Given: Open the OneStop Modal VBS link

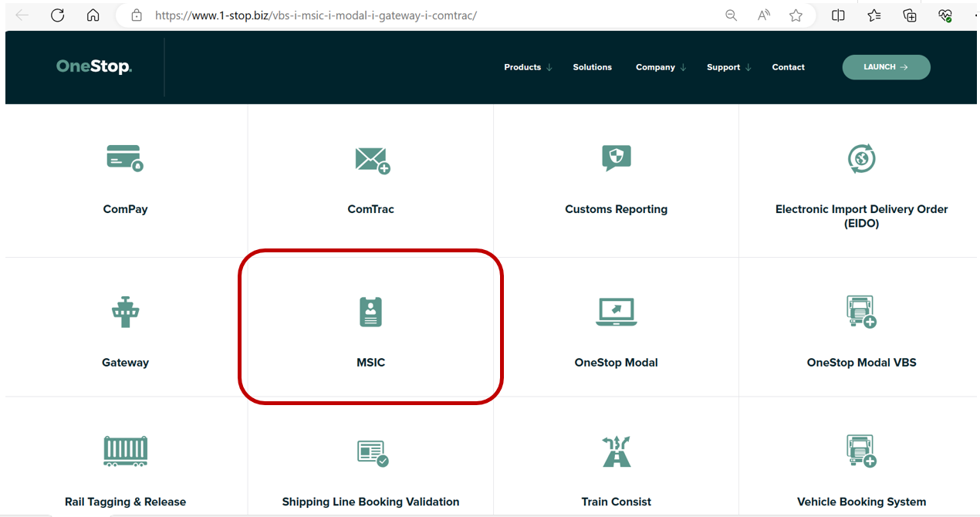Looking at the screenshot, I should tap(861, 363).
